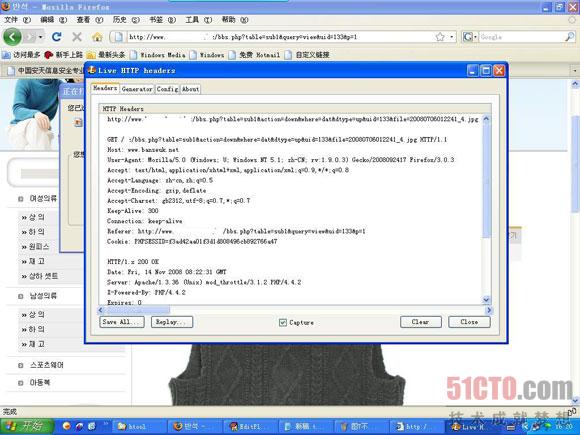Click the green Firefox back arrow

pos(13,37)
